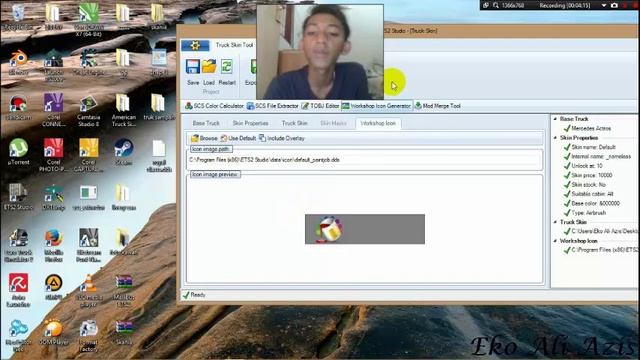Click the Browse button
640x360 pixels.
[x=204, y=138]
